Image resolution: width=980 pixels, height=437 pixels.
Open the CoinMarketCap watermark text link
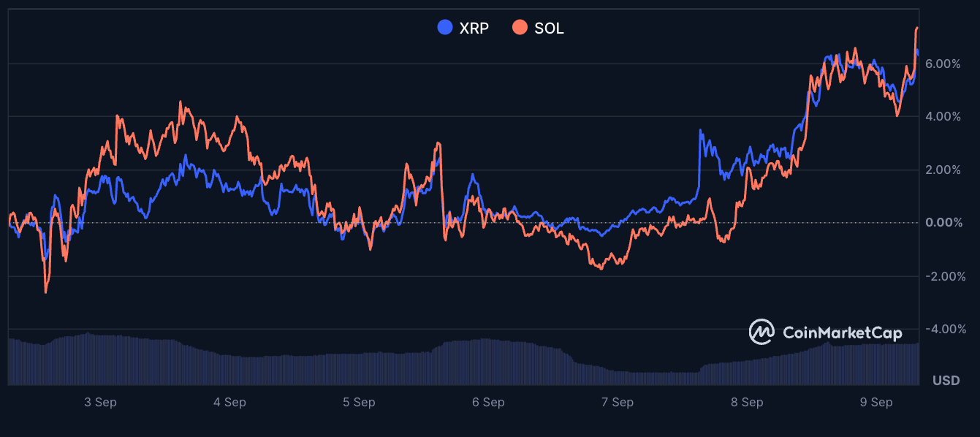pos(842,332)
